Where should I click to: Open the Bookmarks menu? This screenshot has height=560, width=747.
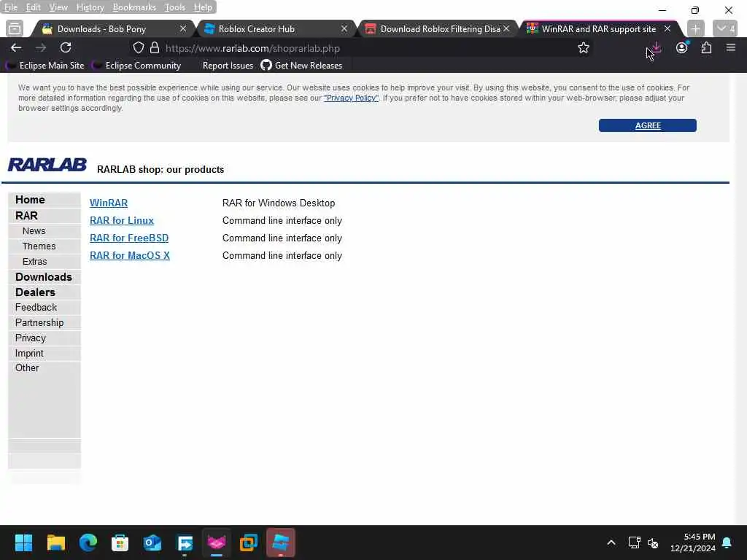pos(134,7)
